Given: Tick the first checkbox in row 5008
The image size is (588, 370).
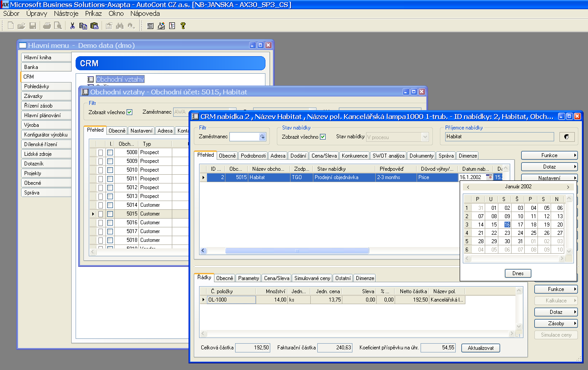Looking at the screenshot, I should point(101,152).
